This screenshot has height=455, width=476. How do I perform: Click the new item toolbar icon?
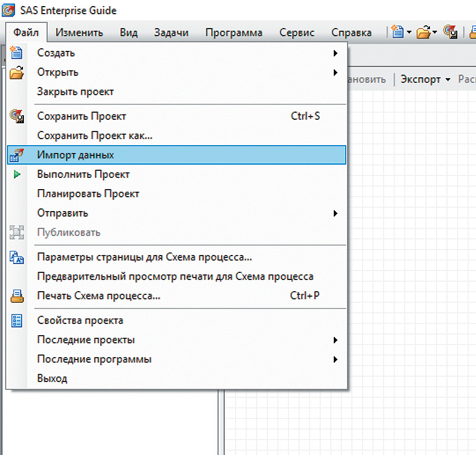397,32
